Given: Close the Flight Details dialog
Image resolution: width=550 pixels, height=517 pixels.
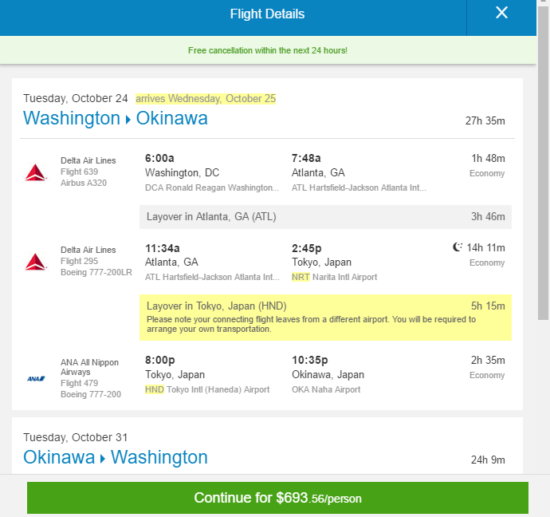Looking at the screenshot, I should 502,13.
